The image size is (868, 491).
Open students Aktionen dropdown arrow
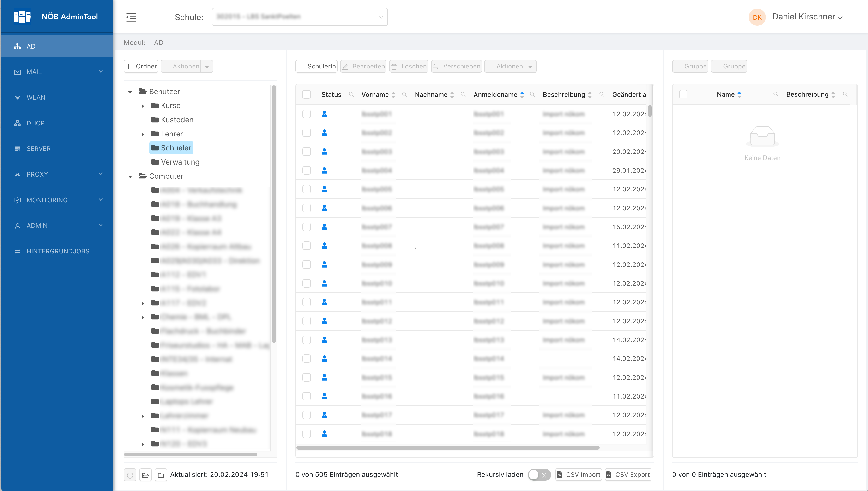point(530,67)
